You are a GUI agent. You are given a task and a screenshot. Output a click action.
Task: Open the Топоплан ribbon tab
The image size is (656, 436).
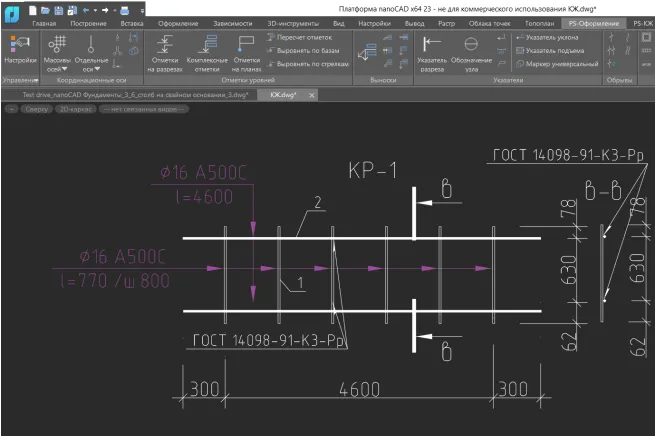pyautogui.click(x=539, y=22)
